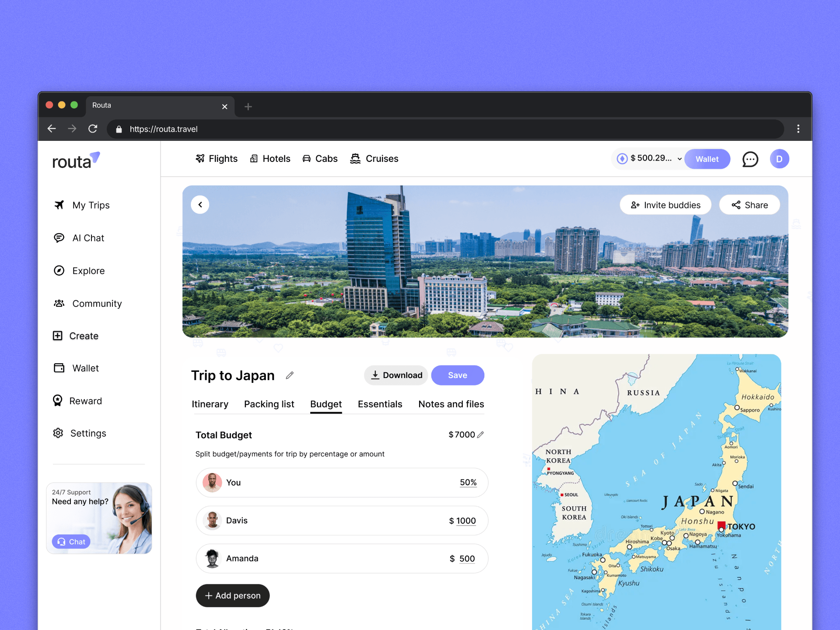Switch to Packing list tab

(x=269, y=404)
